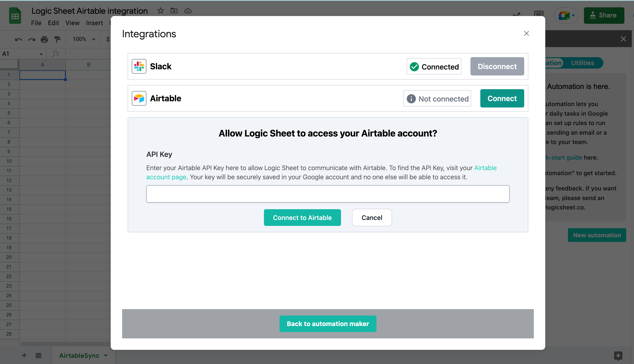Select the paint format icon
Image resolution: width=634 pixels, height=364 pixels.
[57, 39]
